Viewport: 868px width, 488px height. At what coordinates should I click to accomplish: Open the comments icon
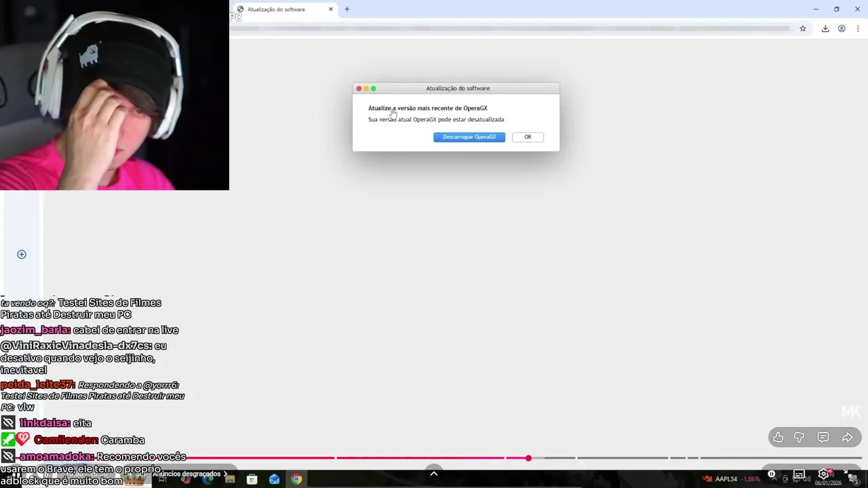click(823, 438)
